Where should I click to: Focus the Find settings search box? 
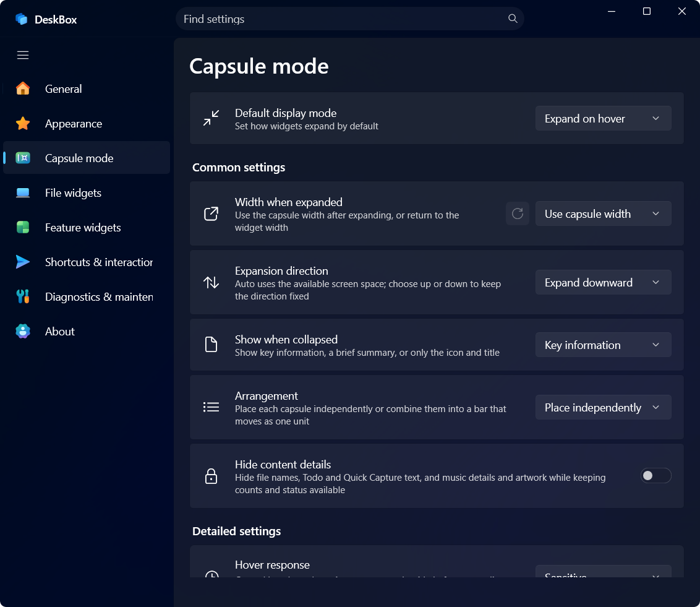tap(349, 19)
